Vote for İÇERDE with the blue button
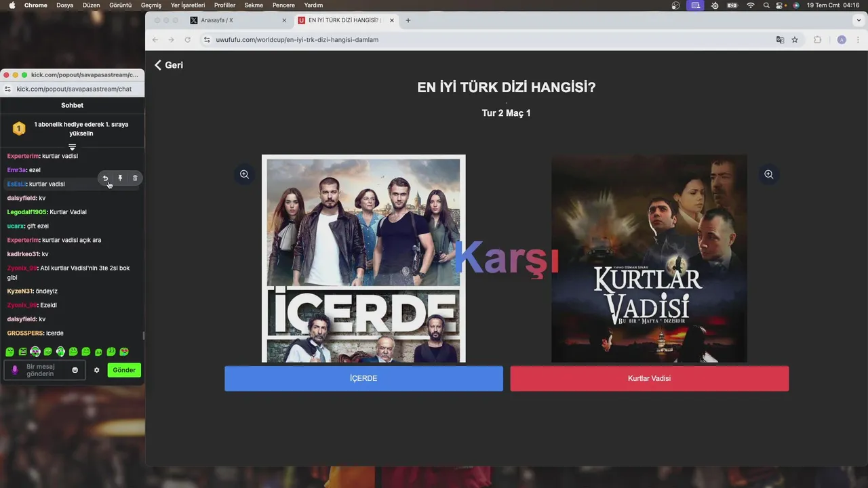 (x=363, y=378)
